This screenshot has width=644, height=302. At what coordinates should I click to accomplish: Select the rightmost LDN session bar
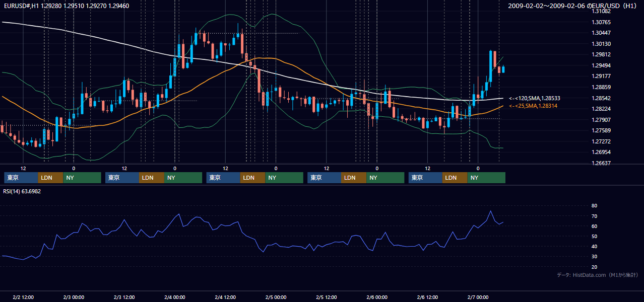point(455,178)
